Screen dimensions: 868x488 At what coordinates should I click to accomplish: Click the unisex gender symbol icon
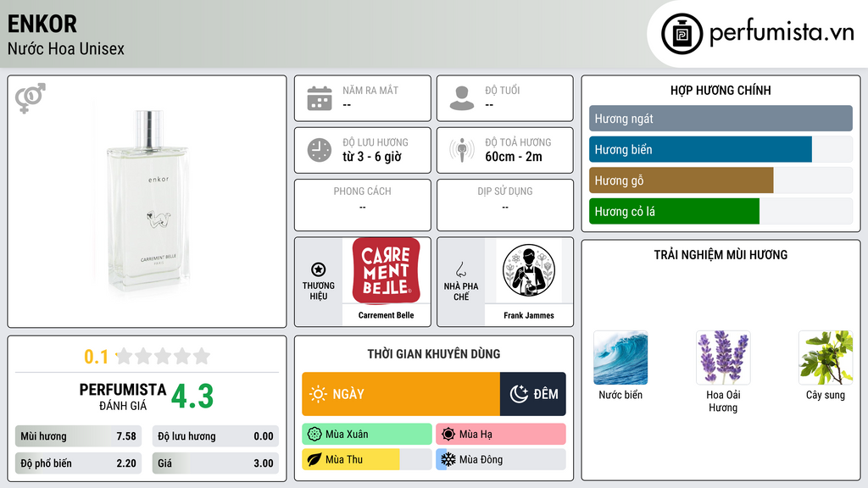[x=30, y=98]
